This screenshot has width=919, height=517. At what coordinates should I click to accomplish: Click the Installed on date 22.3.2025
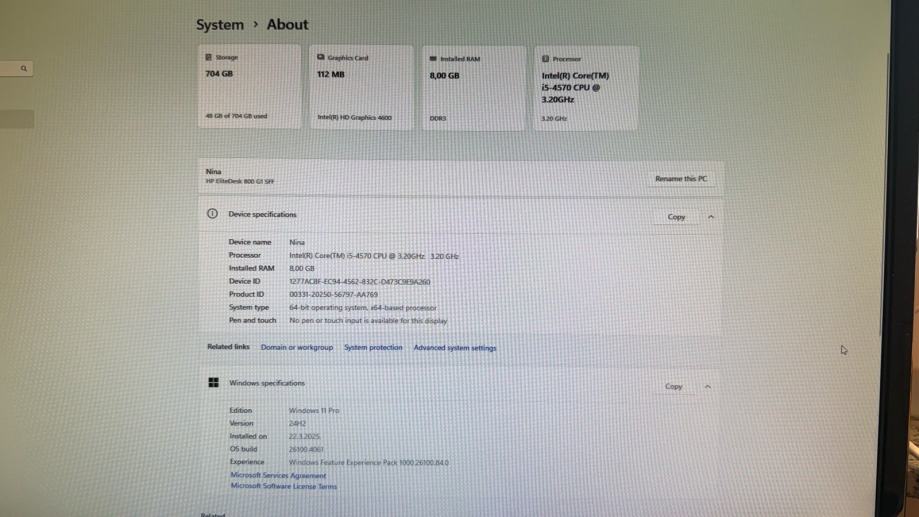304,437
